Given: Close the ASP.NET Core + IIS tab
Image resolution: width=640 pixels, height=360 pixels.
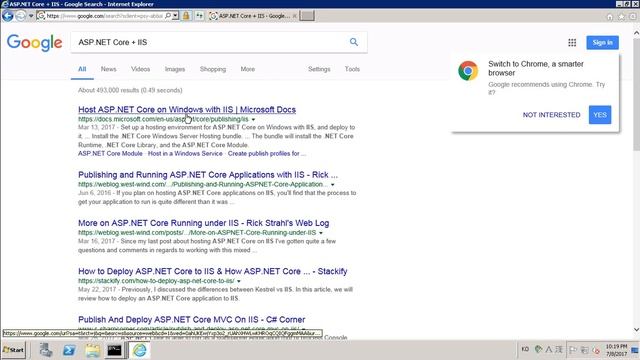Looking at the screenshot, I should tap(295, 16).
